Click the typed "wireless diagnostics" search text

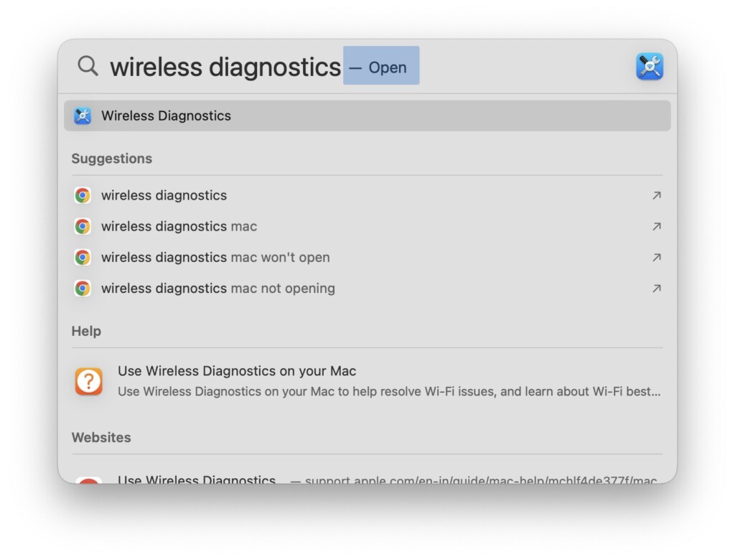225,67
